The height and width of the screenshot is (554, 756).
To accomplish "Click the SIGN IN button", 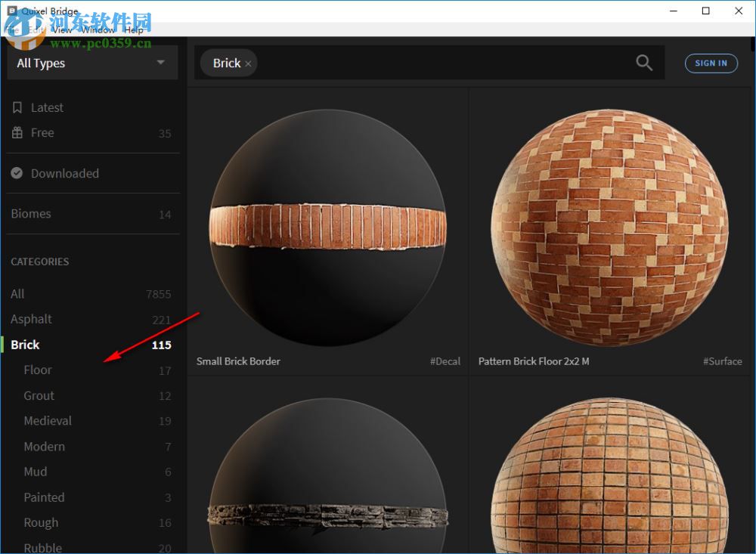I will pyautogui.click(x=711, y=63).
